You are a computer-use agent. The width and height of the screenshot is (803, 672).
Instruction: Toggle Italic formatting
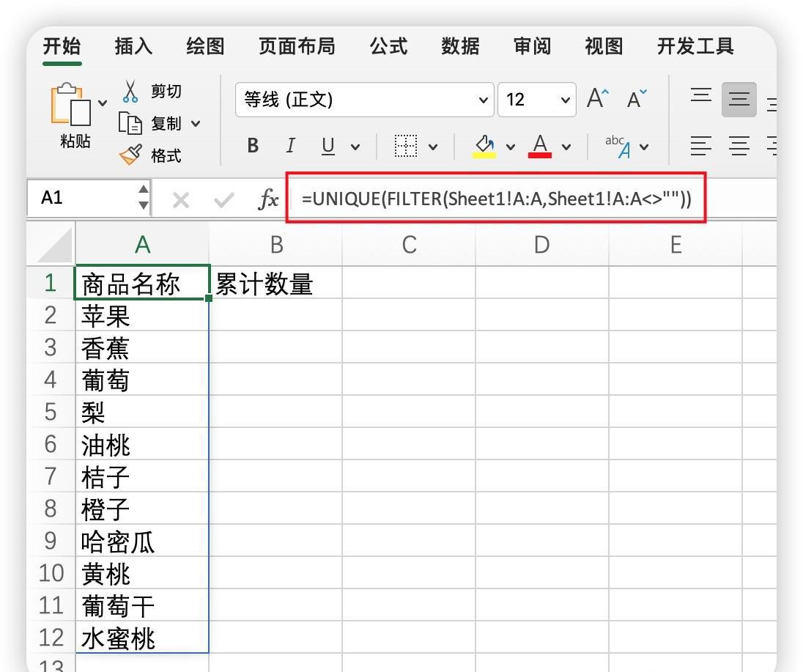click(x=290, y=146)
